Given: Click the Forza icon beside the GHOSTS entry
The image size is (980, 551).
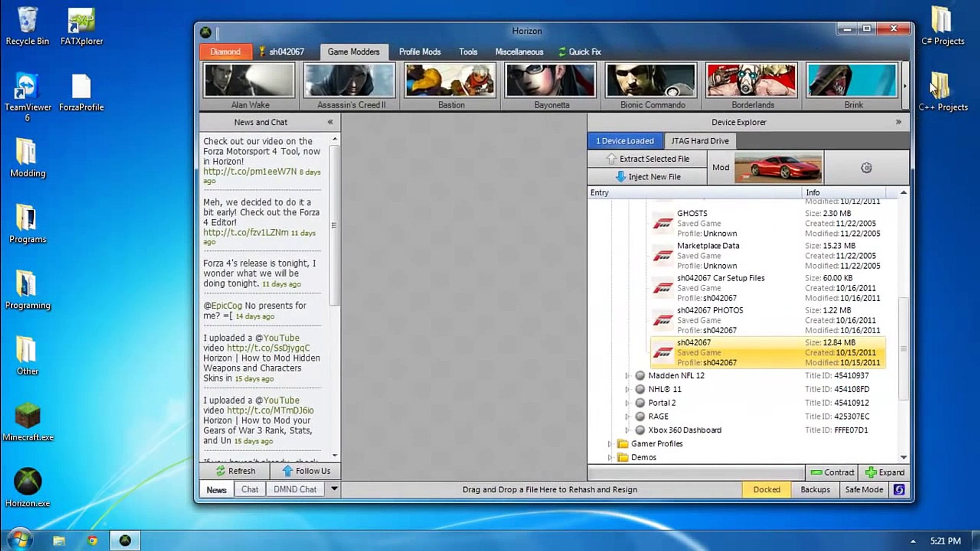Looking at the screenshot, I should click(663, 223).
